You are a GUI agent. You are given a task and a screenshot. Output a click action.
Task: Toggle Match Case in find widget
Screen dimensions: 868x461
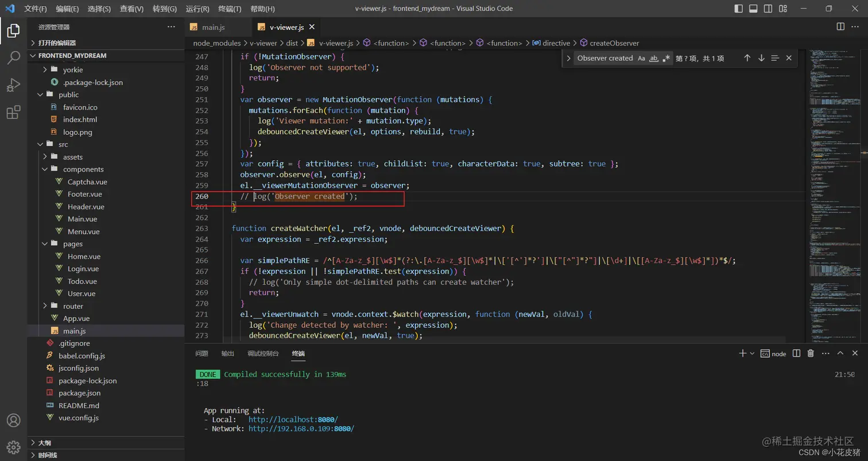(x=641, y=58)
